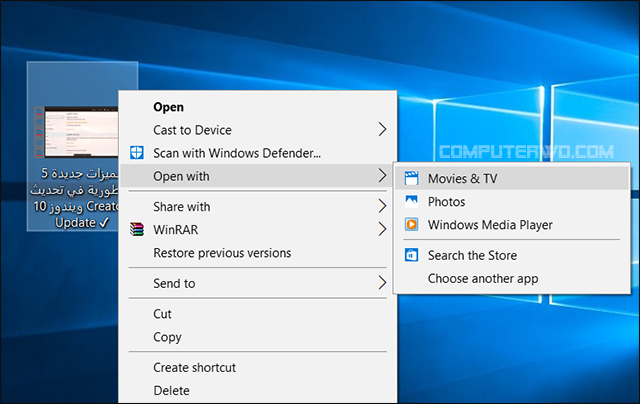Click the Store icon beside Search the Store
The image size is (640, 404).
410,256
